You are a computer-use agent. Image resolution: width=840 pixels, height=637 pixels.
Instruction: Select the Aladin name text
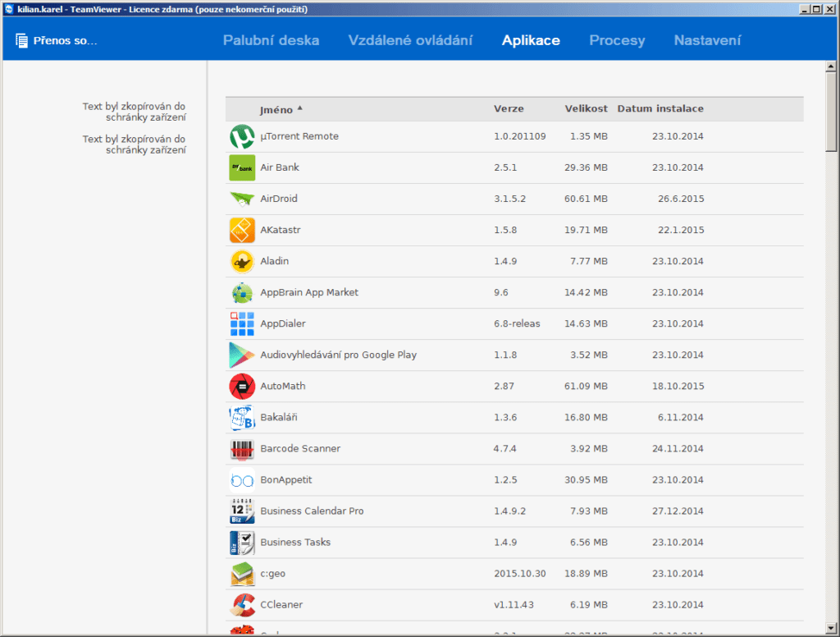click(274, 261)
